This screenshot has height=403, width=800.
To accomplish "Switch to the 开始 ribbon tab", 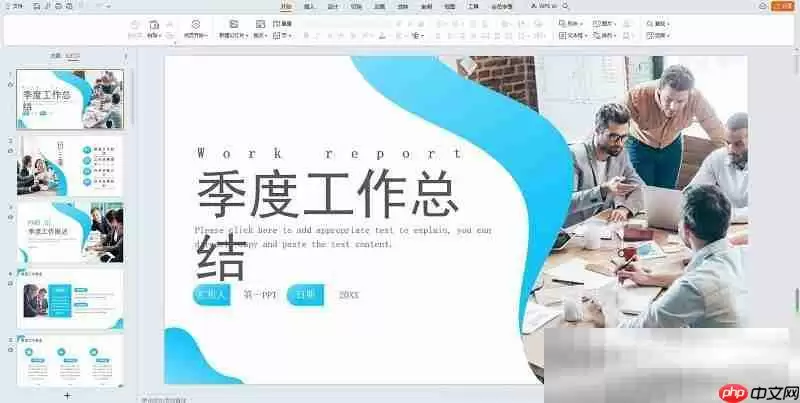I will 286,6.
